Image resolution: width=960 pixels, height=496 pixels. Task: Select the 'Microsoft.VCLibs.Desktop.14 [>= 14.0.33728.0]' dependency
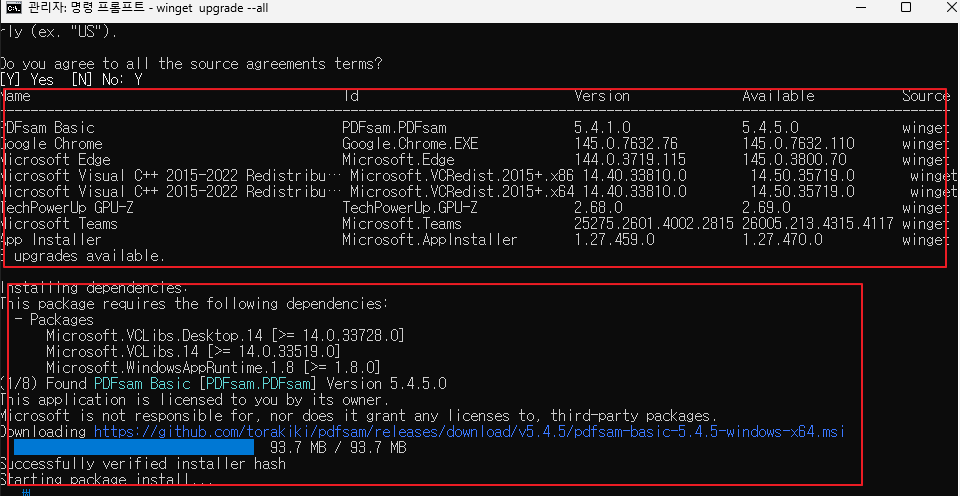click(225, 336)
